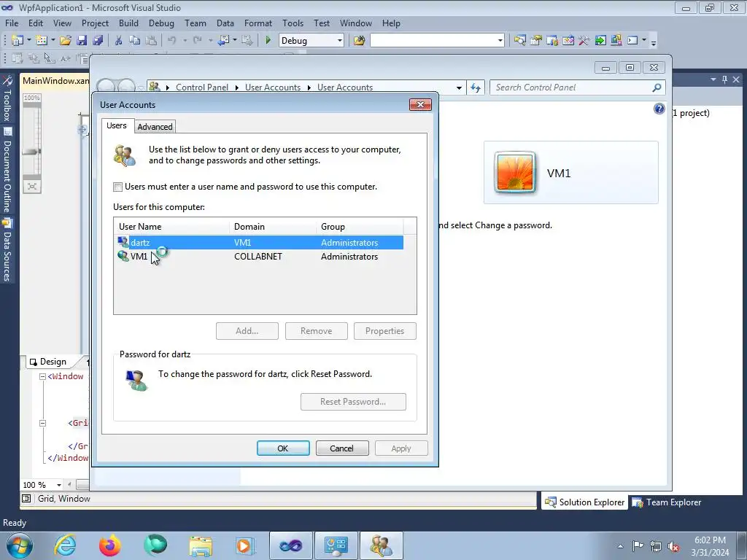Click the Start Page green arrow icon
Image resolution: width=747 pixels, height=560 pixels.
click(600, 41)
